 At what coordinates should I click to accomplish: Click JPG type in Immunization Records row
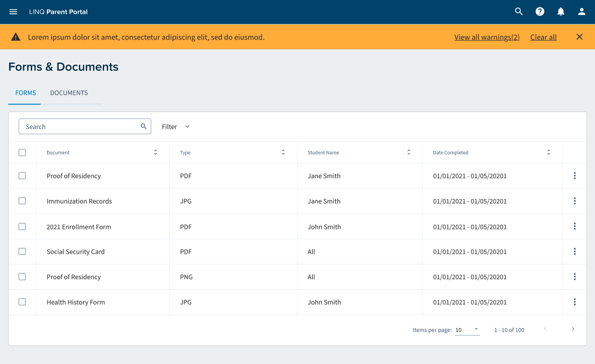click(x=185, y=201)
